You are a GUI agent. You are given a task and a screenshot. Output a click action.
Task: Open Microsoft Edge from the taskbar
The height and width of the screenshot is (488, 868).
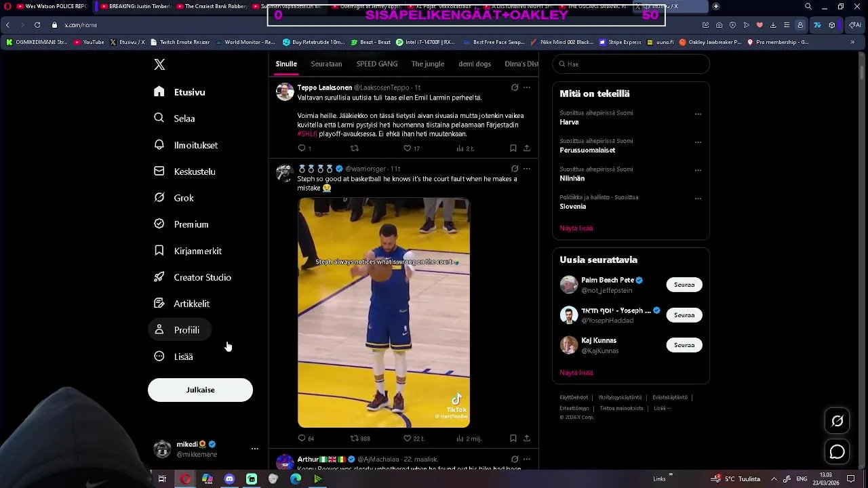(296, 479)
